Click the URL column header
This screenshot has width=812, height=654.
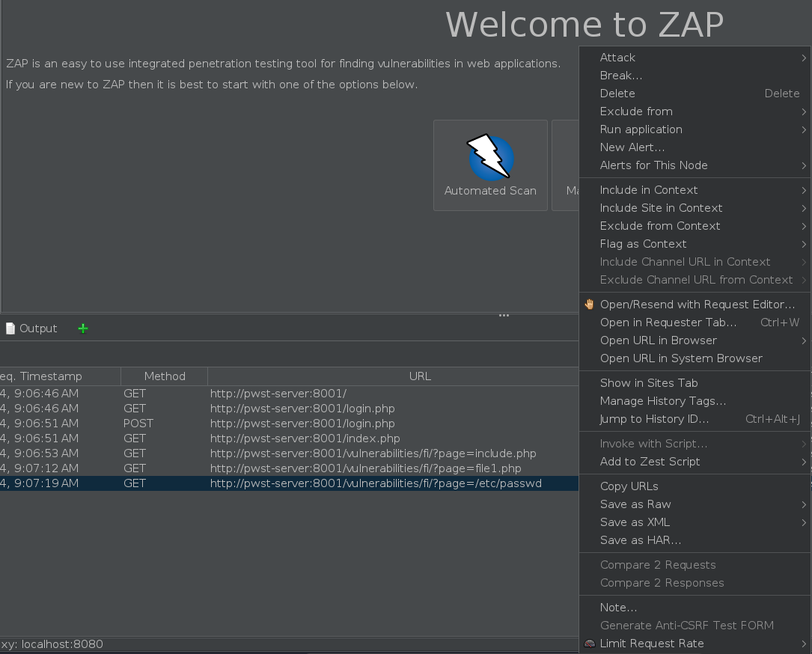419,376
